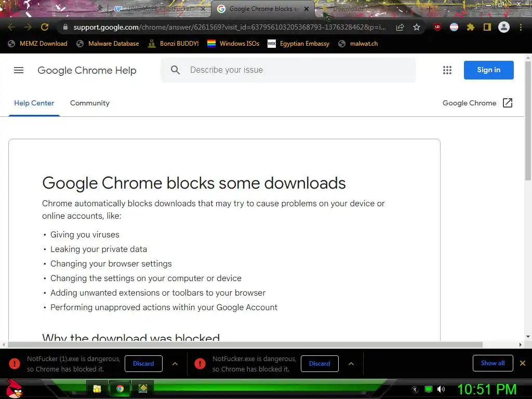Open the Google apps grid
The image size is (532, 399).
447,70
